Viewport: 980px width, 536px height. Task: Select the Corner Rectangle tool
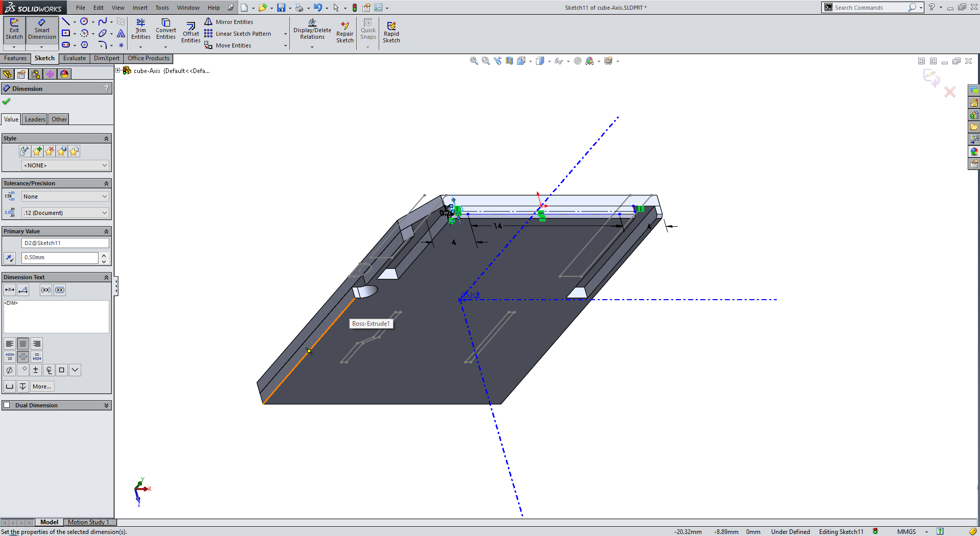pyautogui.click(x=66, y=33)
